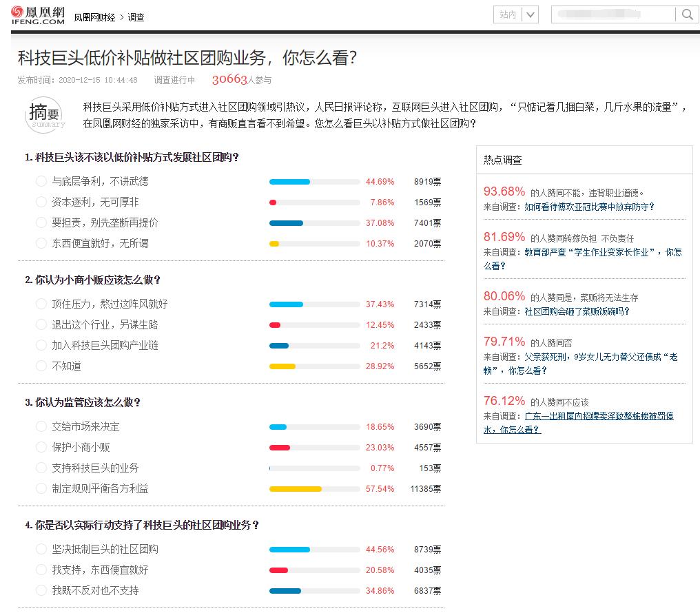Image resolution: width=700 pixels, height=613 pixels.
Task: Click the blue vote progress bar for 与底层争利
Action: [x=289, y=181]
